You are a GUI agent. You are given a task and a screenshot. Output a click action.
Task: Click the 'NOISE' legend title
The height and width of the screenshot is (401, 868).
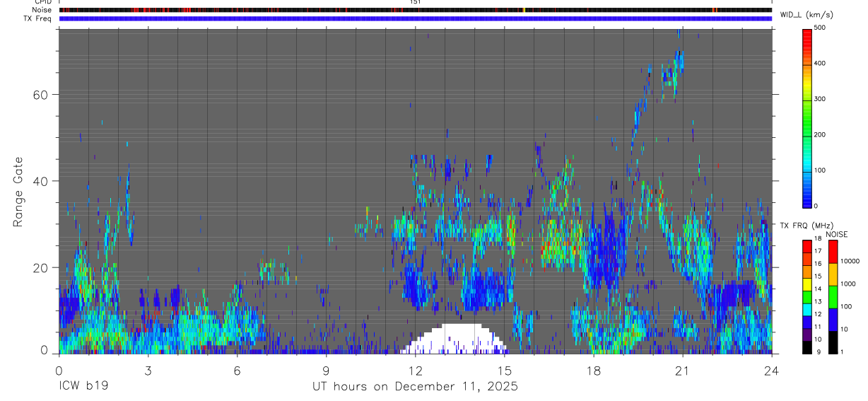836,234
